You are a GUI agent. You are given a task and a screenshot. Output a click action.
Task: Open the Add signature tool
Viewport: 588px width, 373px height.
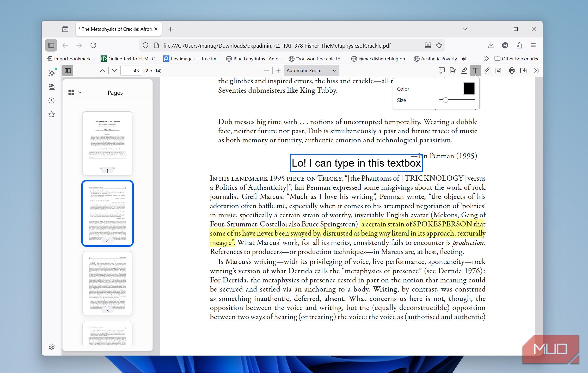tap(453, 71)
